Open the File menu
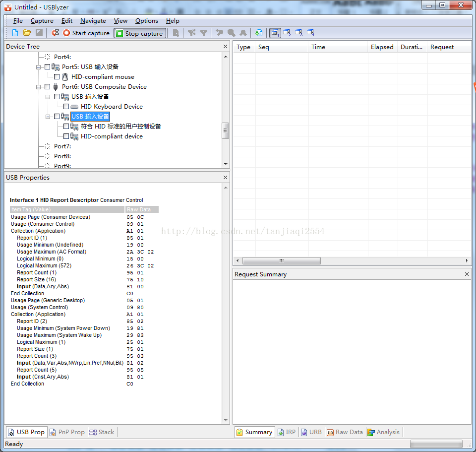Viewport: 476px width, 452px height. [18, 21]
